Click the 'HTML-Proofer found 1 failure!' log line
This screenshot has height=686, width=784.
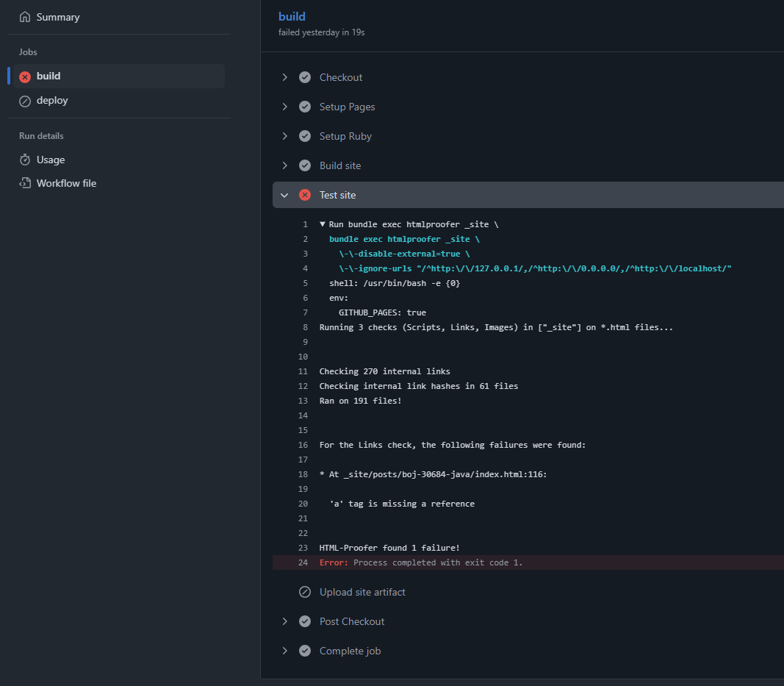389,548
